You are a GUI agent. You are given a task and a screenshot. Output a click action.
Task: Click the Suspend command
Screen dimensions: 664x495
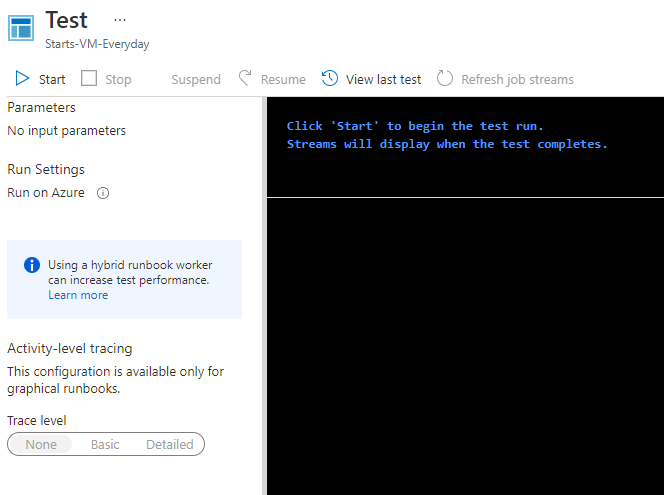[196, 79]
